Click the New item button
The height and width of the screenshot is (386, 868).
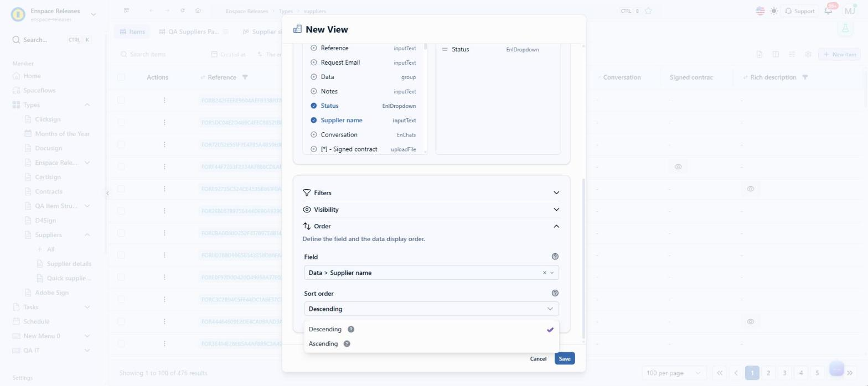839,54
